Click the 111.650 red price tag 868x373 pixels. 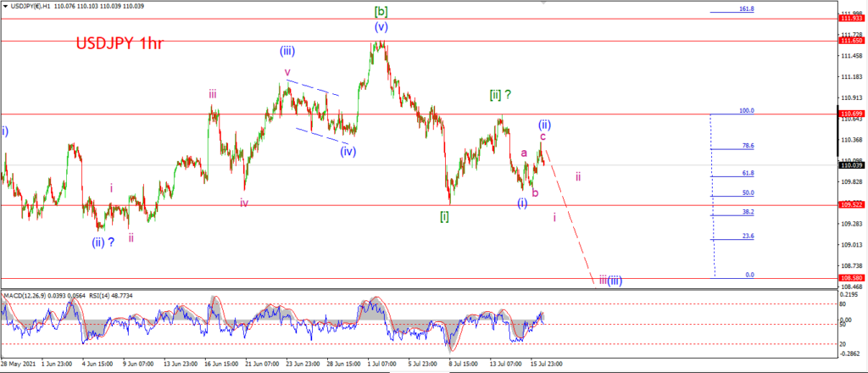click(x=853, y=41)
